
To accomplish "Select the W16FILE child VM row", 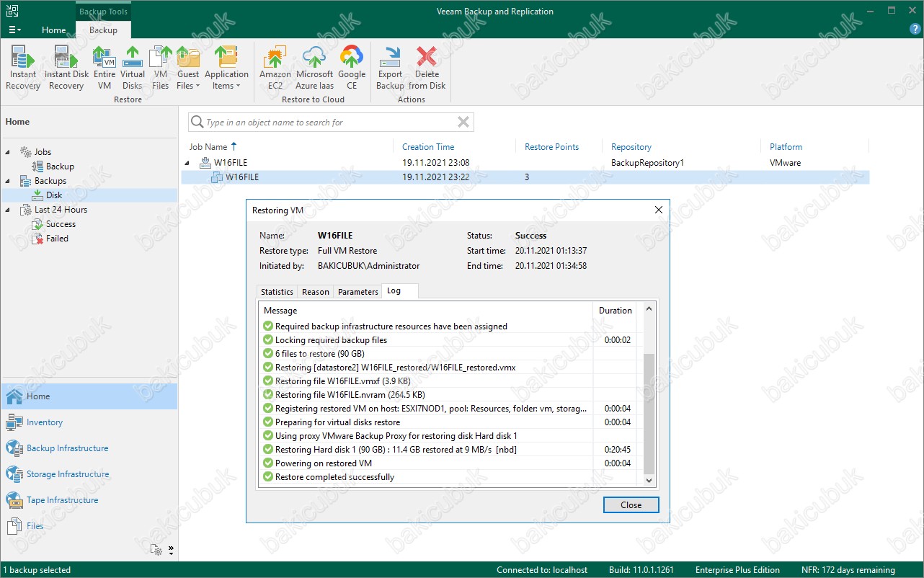I will [525, 177].
